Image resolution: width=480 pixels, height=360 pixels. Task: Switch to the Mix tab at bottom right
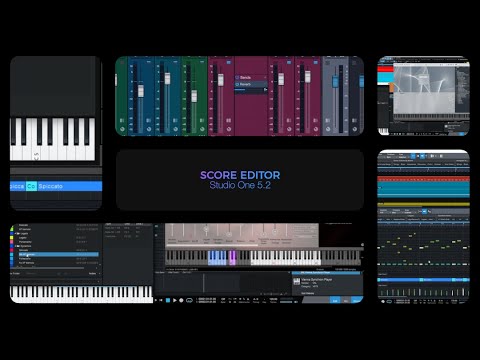[346, 301]
